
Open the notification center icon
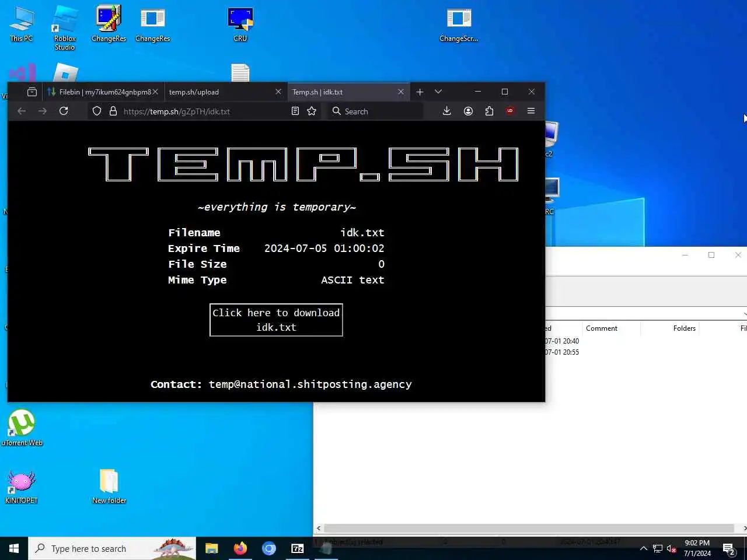pyautogui.click(x=729, y=548)
